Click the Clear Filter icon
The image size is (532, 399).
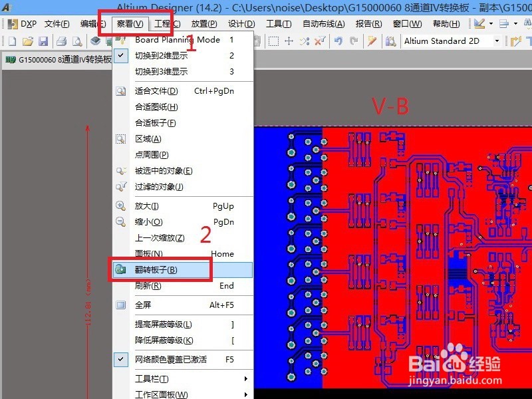320,41
